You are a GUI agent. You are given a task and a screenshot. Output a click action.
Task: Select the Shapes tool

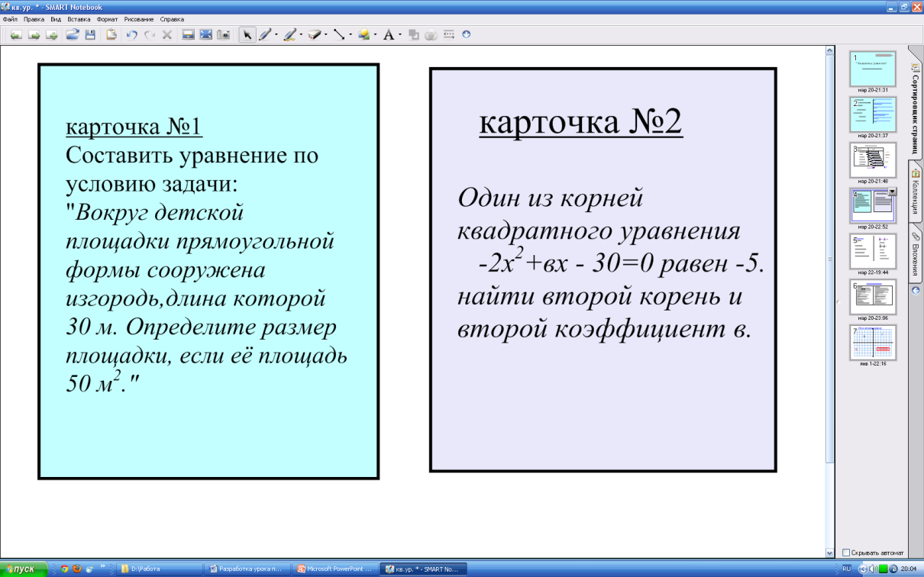click(x=364, y=34)
